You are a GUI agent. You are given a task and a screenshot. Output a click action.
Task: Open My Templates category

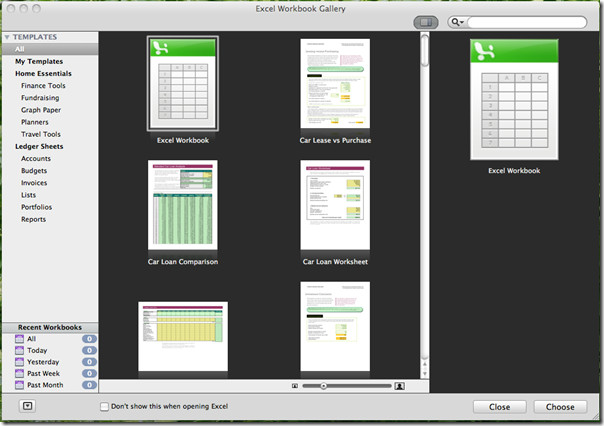(x=39, y=61)
